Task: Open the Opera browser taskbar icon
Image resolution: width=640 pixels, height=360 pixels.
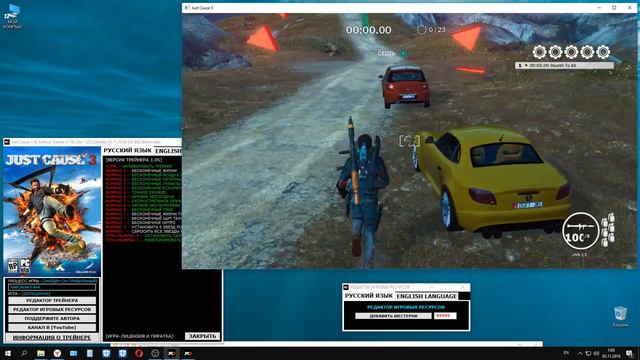Action: pos(139,353)
